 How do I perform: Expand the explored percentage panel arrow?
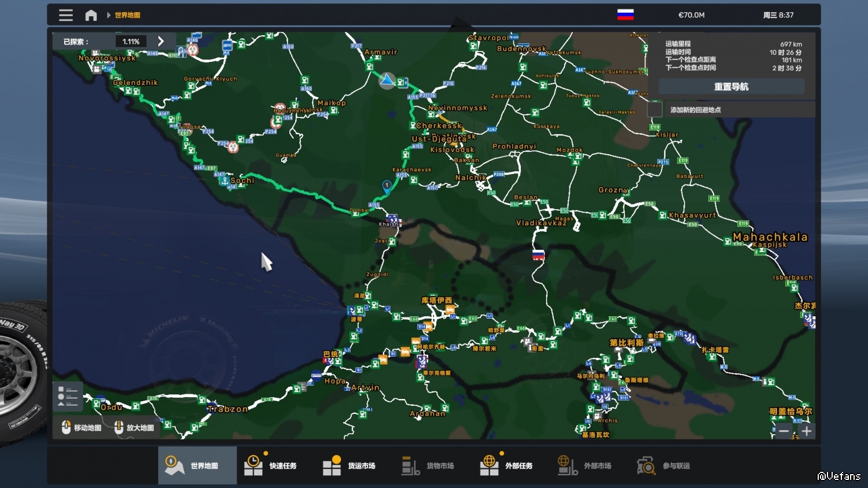tap(161, 42)
